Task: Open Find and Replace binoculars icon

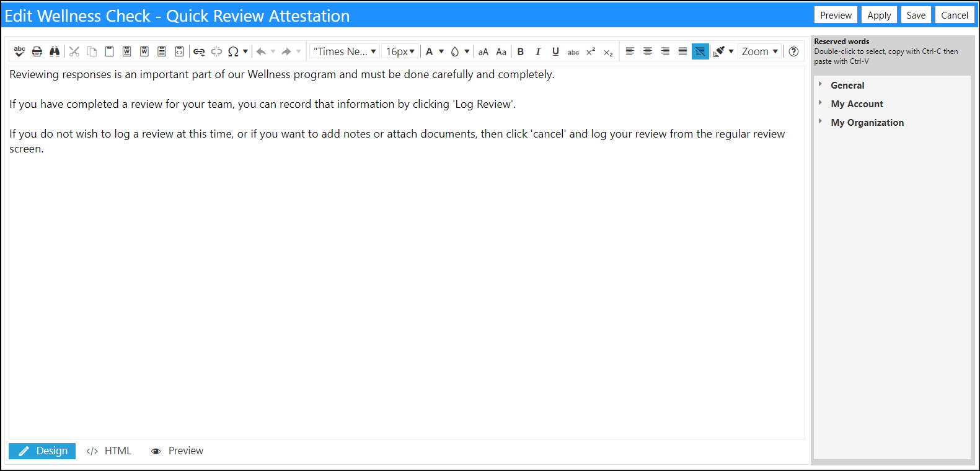Action: pyautogui.click(x=55, y=51)
